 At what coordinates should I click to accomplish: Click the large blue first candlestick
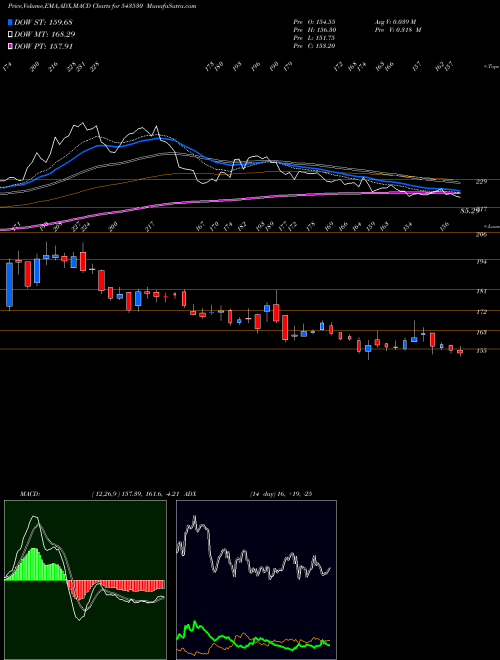(9, 285)
